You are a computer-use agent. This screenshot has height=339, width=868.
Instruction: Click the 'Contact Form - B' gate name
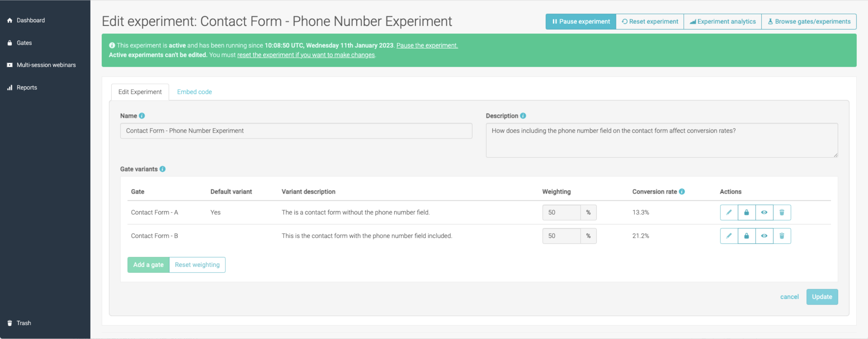tap(155, 236)
